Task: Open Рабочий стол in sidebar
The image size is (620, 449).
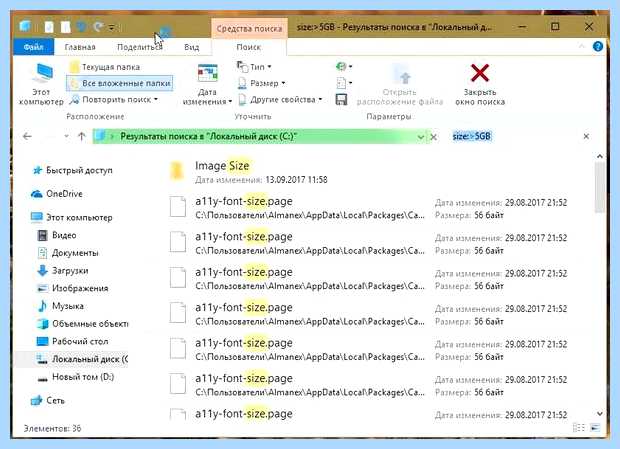Action: click(x=73, y=341)
